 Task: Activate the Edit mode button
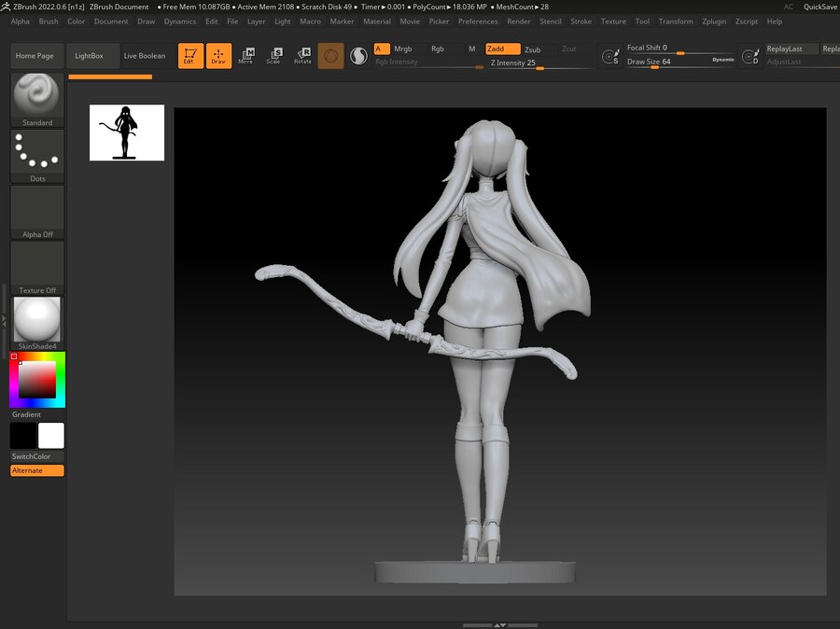[x=190, y=56]
